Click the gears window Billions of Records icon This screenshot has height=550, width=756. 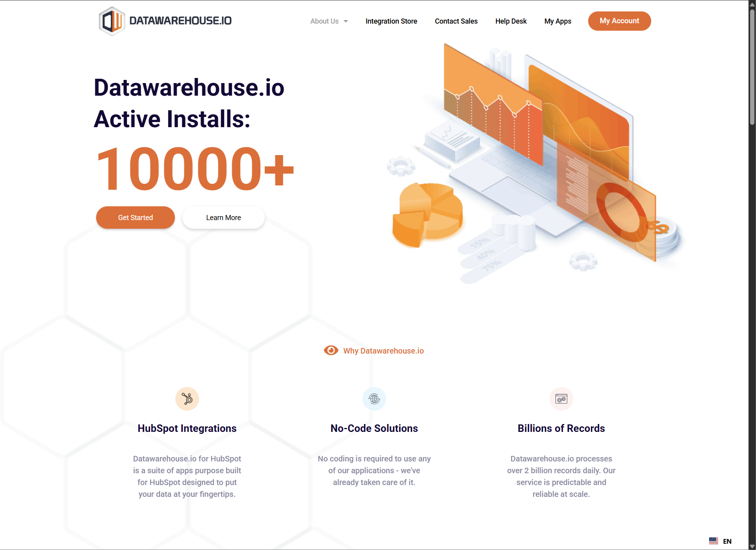(x=561, y=399)
